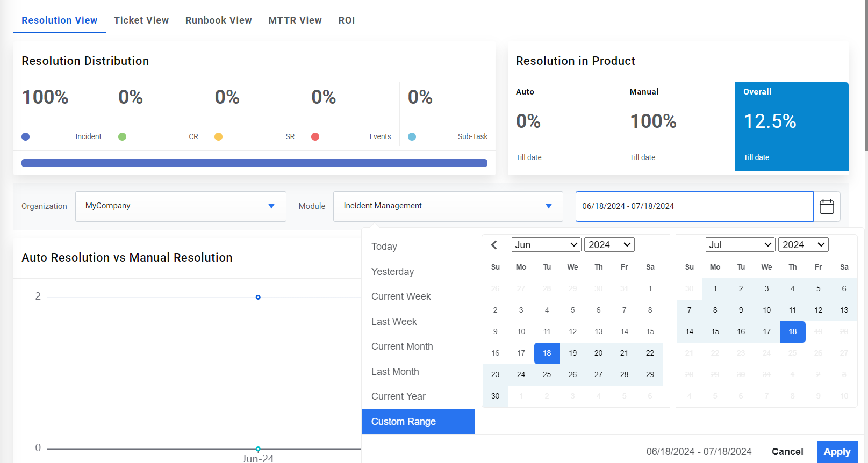The width and height of the screenshot is (868, 463).
Task: Open the calendar date picker icon
Action: (x=827, y=206)
